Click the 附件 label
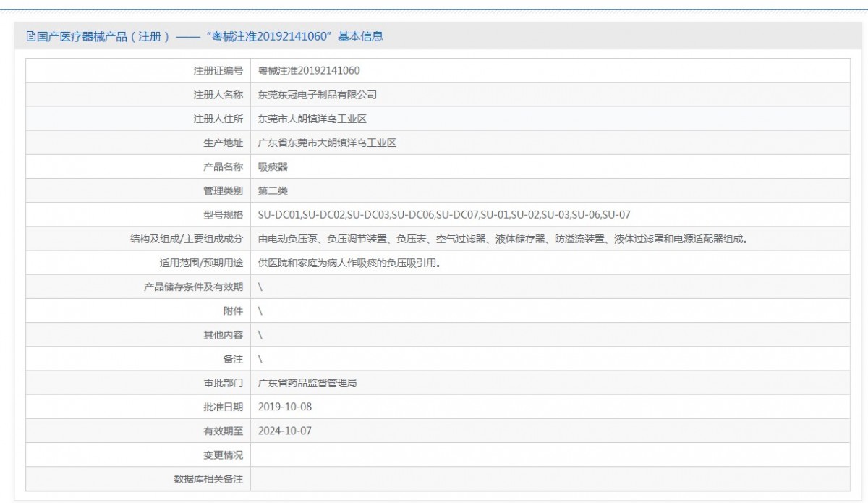868x503 pixels. tap(233, 310)
